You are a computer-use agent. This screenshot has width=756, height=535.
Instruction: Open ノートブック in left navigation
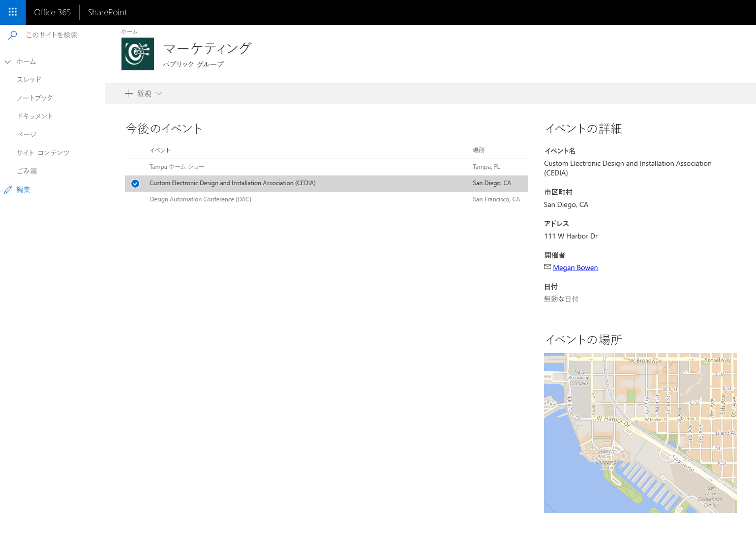[35, 98]
